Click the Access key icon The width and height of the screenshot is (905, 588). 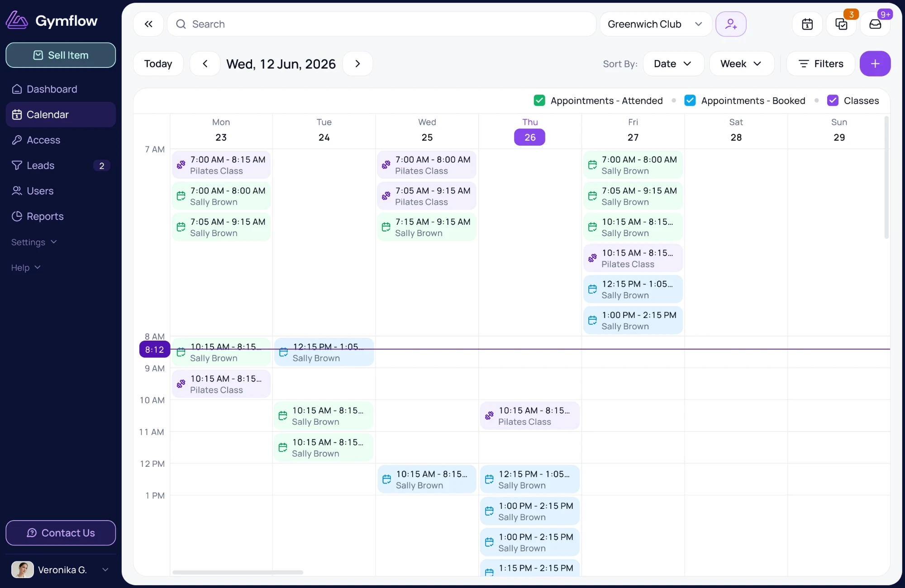[17, 140]
